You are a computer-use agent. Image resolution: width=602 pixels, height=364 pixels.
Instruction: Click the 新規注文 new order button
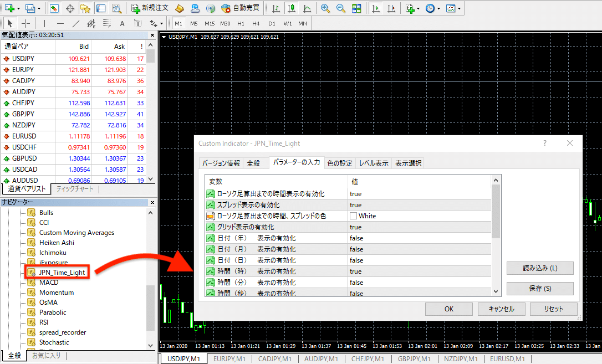[x=150, y=8]
